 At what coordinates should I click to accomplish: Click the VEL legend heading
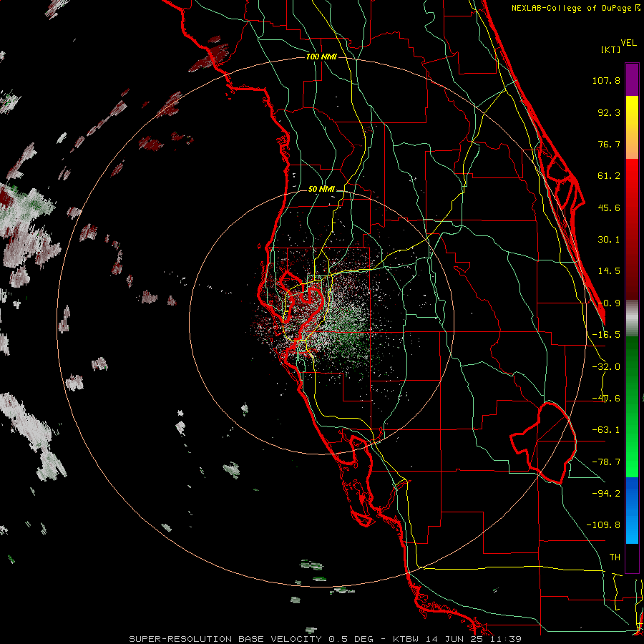coord(628,43)
